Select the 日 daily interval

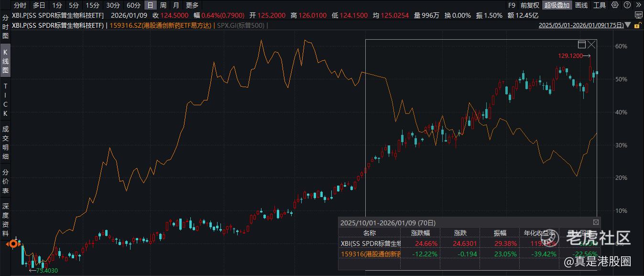click(x=150, y=5)
